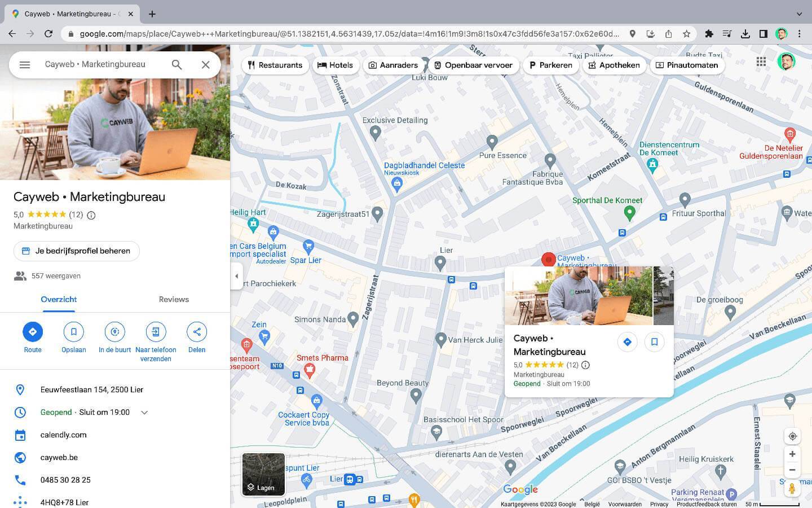Filter map by Hotels chip
The image size is (812, 508).
(335, 65)
